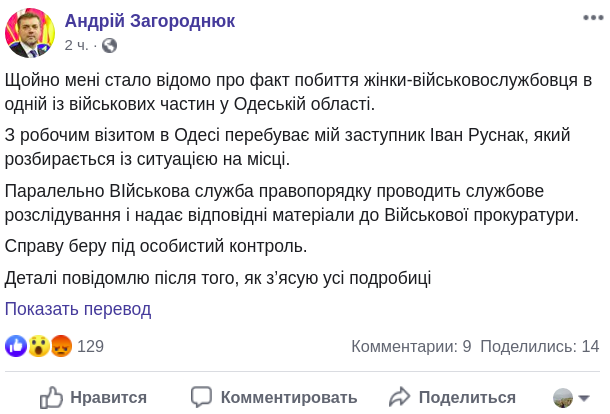The height and width of the screenshot is (414, 610).
Task: Toggle like with the Нравится button
Action: 94,397
